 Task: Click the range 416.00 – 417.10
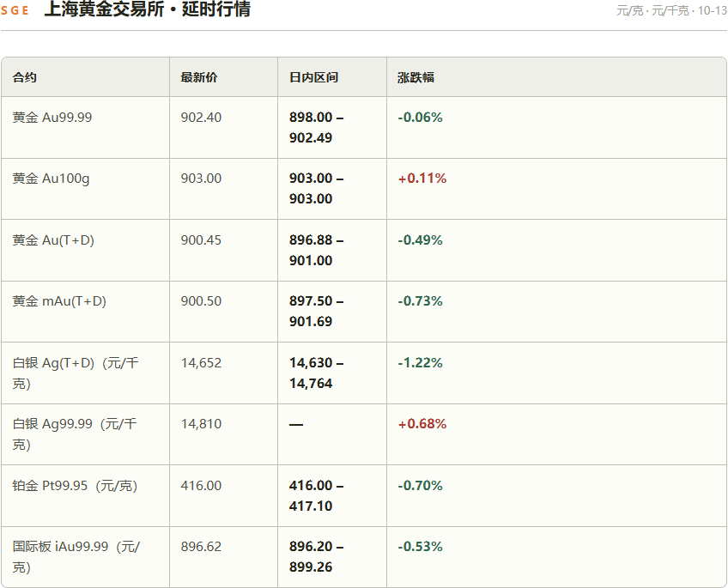(317, 495)
